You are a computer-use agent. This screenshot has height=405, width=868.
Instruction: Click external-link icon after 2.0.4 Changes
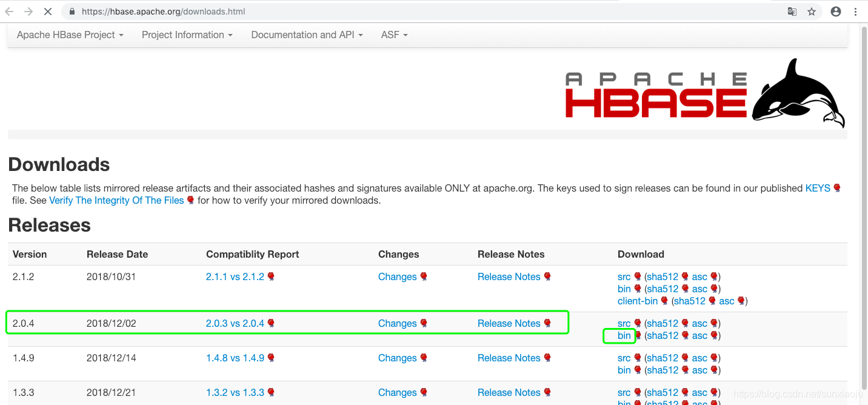[424, 323]
